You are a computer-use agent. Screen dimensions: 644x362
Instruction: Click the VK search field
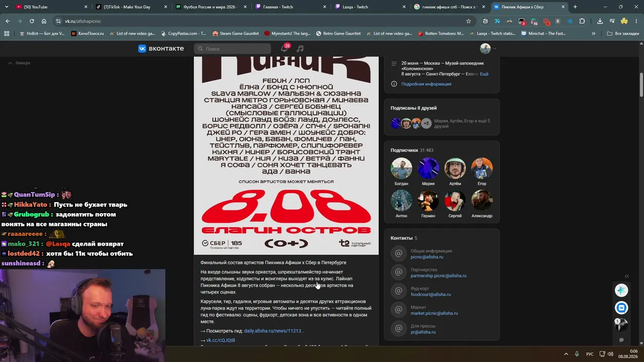tap(232, 49)
